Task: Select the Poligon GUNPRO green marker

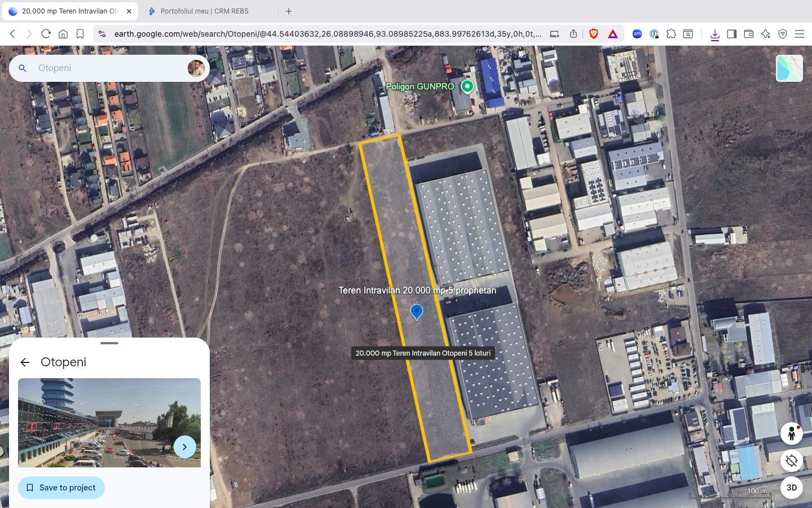Action: click(467, 86)
